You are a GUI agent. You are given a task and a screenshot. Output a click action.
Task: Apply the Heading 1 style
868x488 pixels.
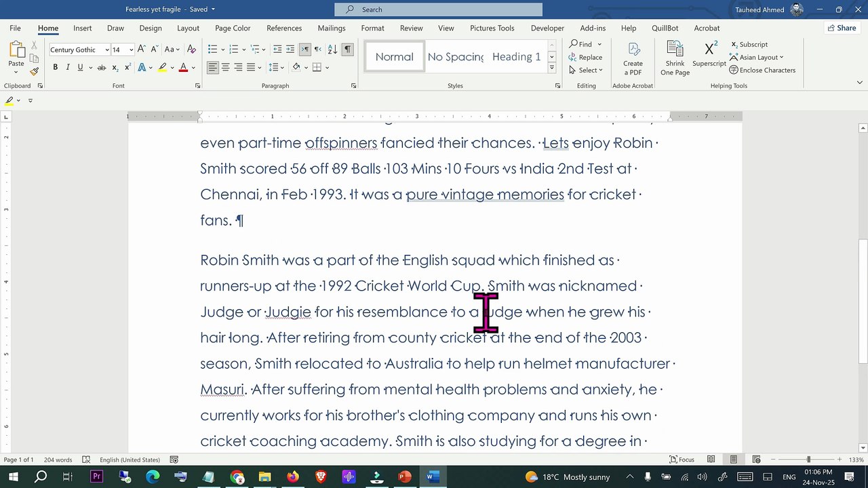(516, 57)
